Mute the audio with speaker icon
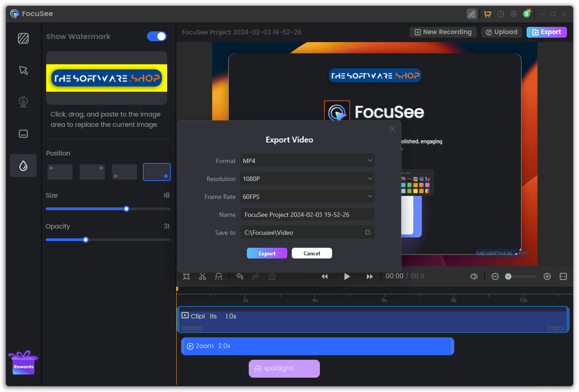 coord(474,276)
